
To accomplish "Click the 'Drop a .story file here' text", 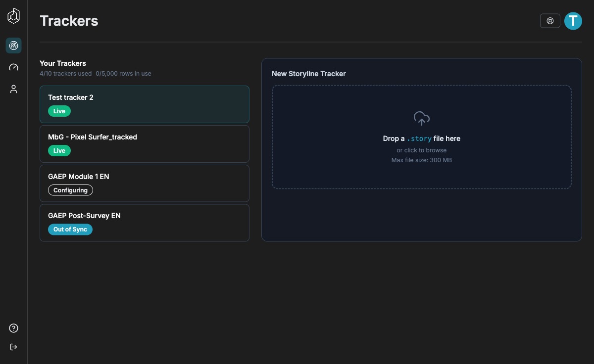I will coord(422,138).
